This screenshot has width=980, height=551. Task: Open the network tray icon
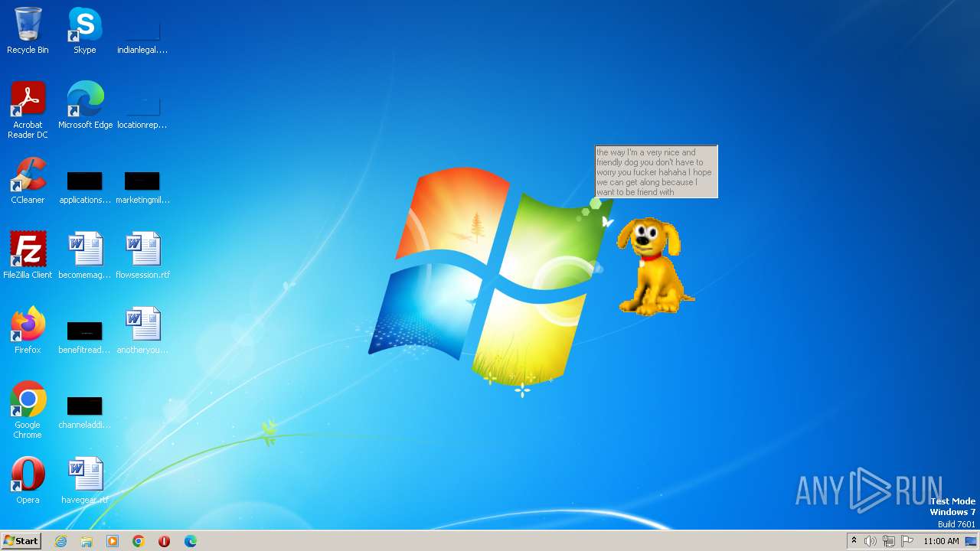point(889,541)
